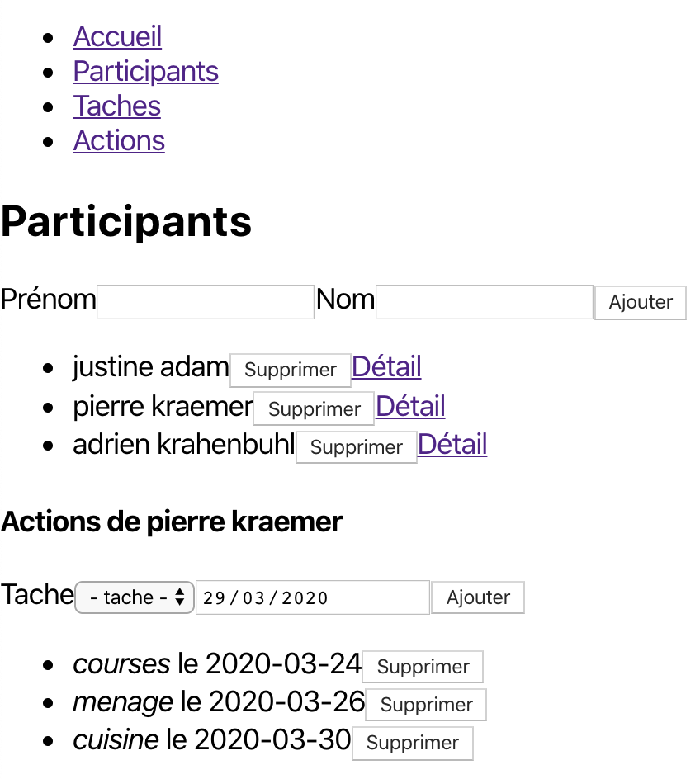This screenshot has height=779, width=700.
Task: Delete the courses action of 2020-03-24
Action: [423, 667]
